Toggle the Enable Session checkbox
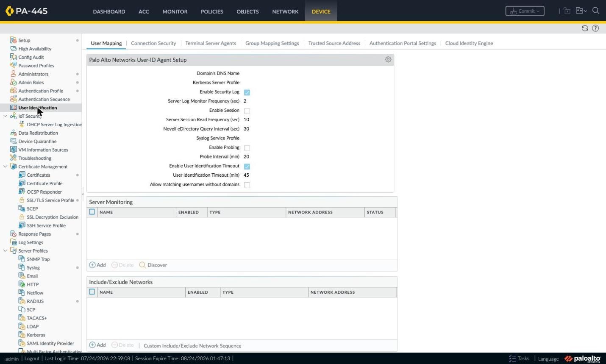 (x=247, y=111)
